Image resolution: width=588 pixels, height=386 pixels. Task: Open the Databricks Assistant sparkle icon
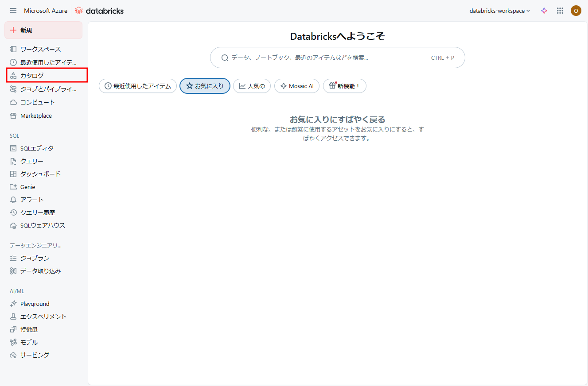click(544, 11)
